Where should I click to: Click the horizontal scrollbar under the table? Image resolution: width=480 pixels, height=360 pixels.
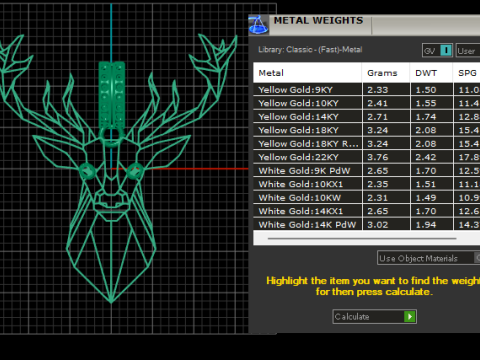coord(362,238)
